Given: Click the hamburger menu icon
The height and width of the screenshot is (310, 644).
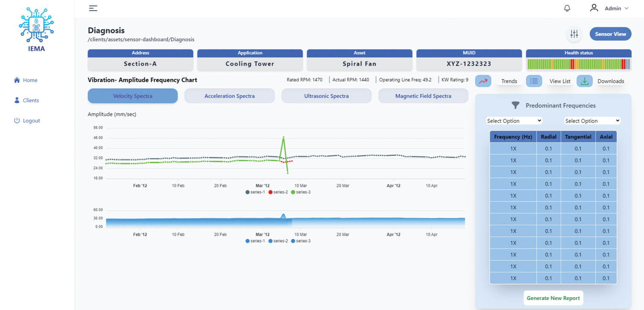Looking at the screenshot, I should pyautogui.click(x=93, y=8).
